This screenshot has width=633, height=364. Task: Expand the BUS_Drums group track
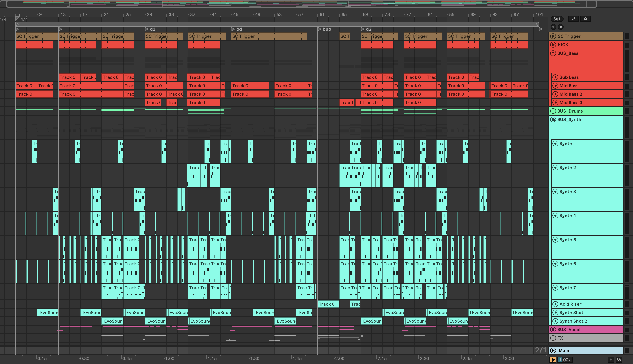[x=553, y=111]
